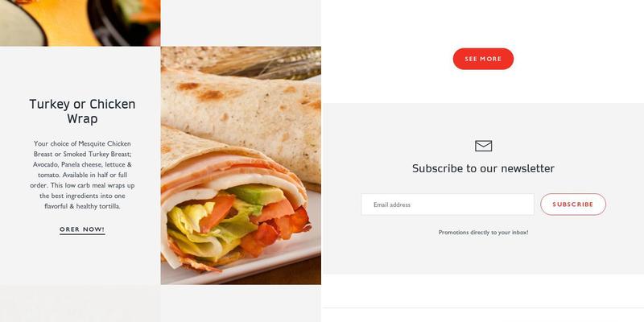This screenshot has height=322, width=644.
Task: Click the red SEE MORE button
Action: [483, 59]
